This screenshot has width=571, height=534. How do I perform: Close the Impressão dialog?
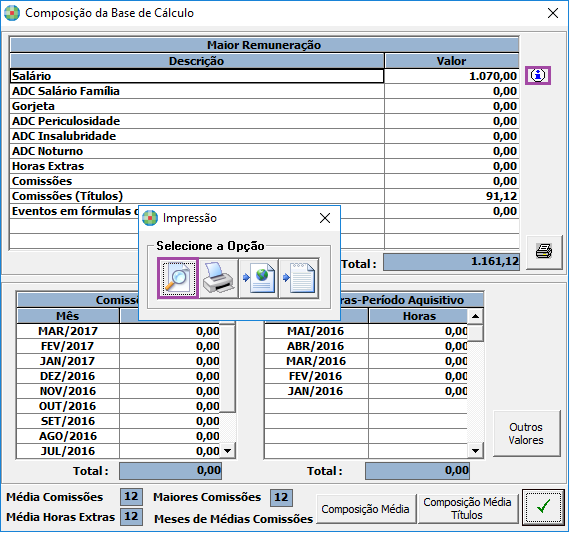[x=325, y=218]
